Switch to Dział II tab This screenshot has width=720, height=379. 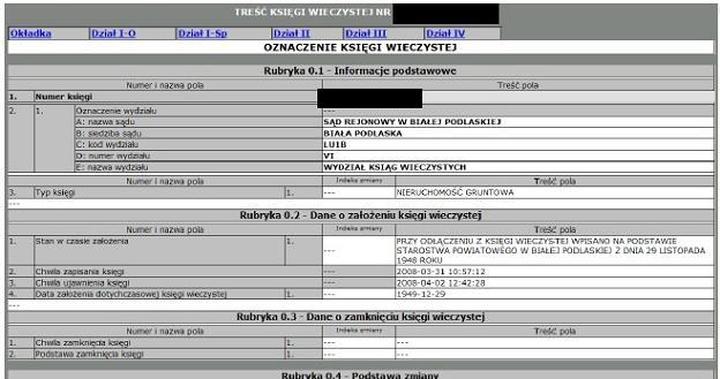(x=292, y=34)
